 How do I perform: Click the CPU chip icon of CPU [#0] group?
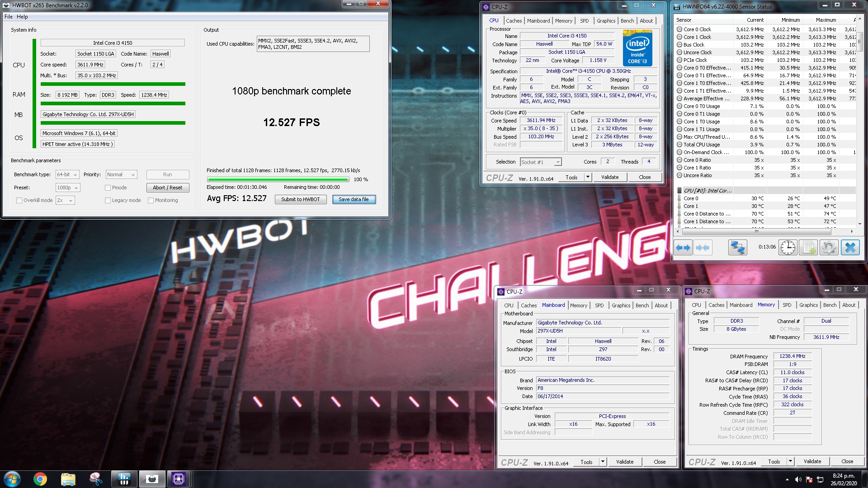pos(679,191)
